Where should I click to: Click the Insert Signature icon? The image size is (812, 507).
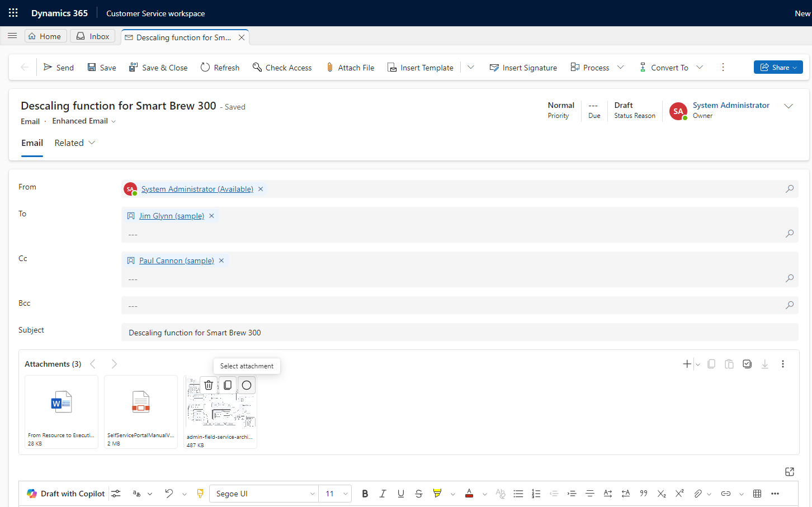[x=494, y=68]
